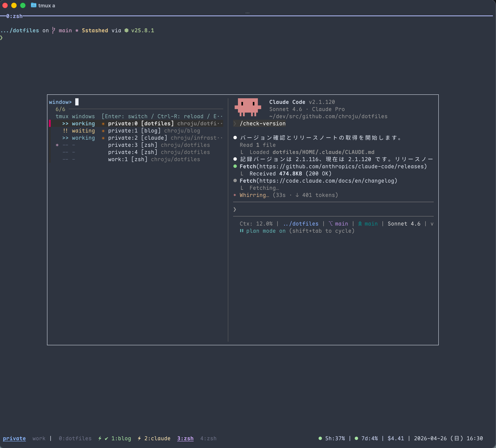Click the plan mode on indicator text
This screenshot has height=448, width=496.
[x=266, y=231]
